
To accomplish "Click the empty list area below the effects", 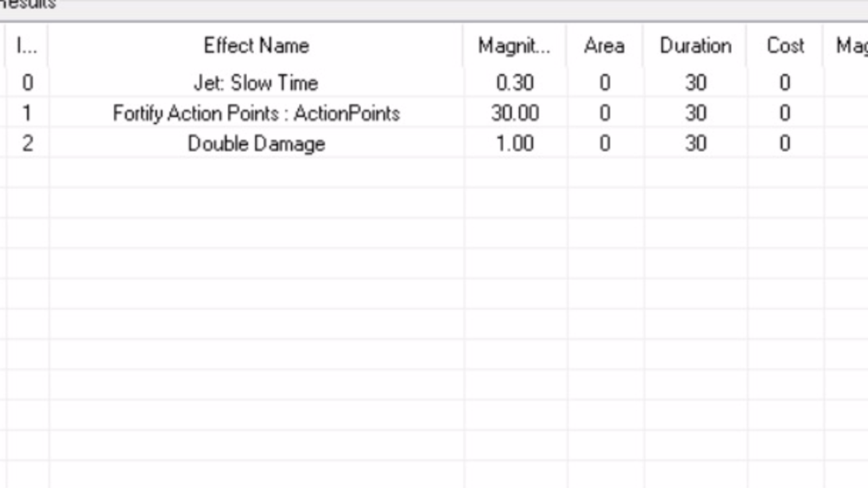I will pos(436,323).
